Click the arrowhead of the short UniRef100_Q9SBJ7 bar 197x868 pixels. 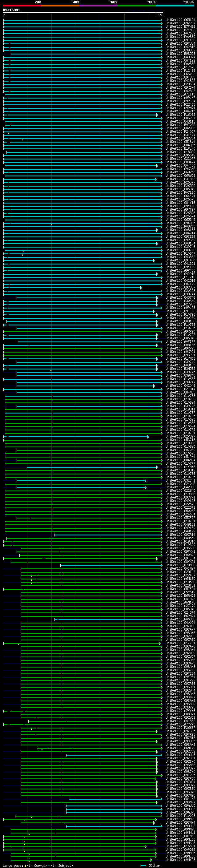pyautogui.click(x=141, y=287)
